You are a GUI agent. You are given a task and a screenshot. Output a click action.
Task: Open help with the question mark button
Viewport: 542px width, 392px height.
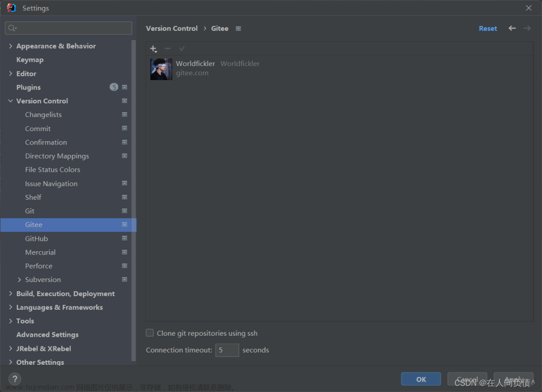(x=15, y=379)
